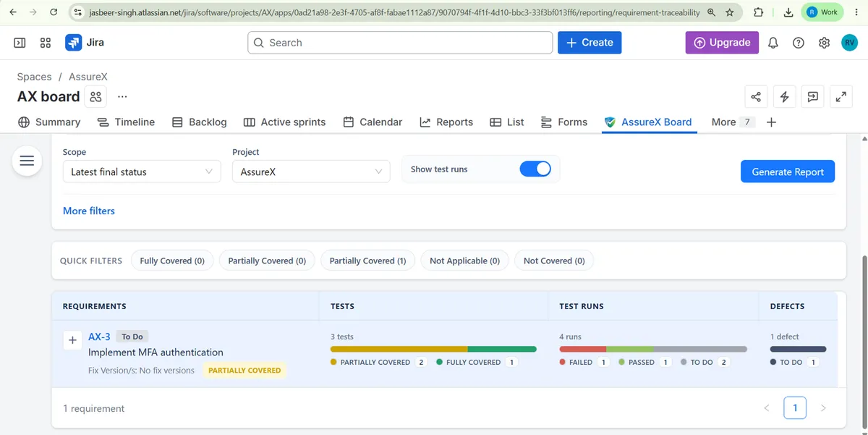Open the board team members icon
The image size is (868, 435).
click(x=96, y=96)
